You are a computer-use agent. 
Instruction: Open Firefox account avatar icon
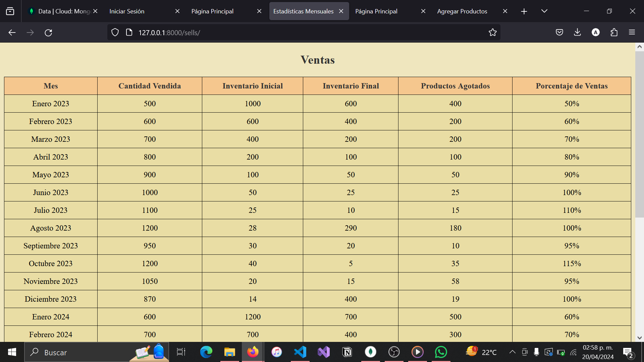point(596,33)
